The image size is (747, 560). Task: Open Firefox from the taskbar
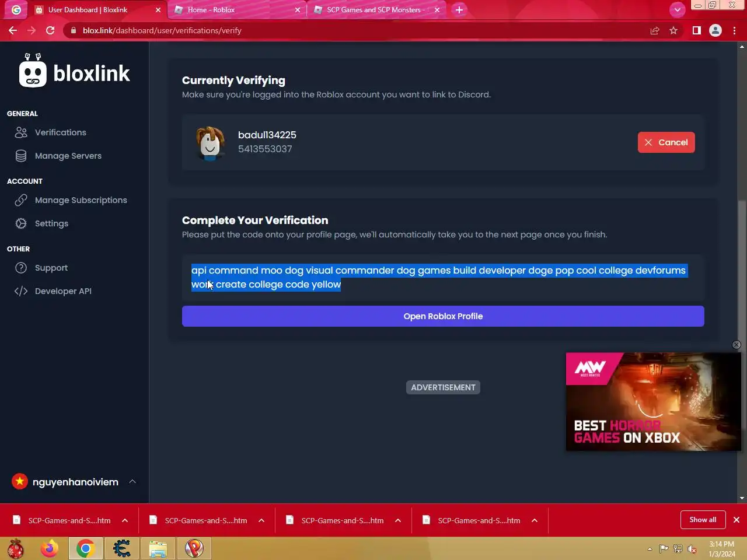[x=50, y=548]
